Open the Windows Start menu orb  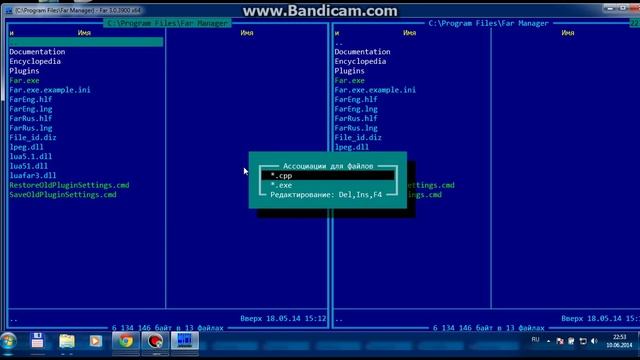[9, 341]
